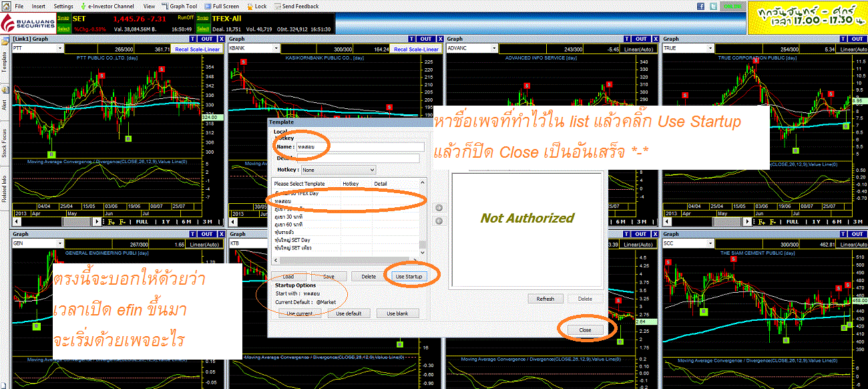Open the Hotkey dropdown set to None

pos(337,170)
